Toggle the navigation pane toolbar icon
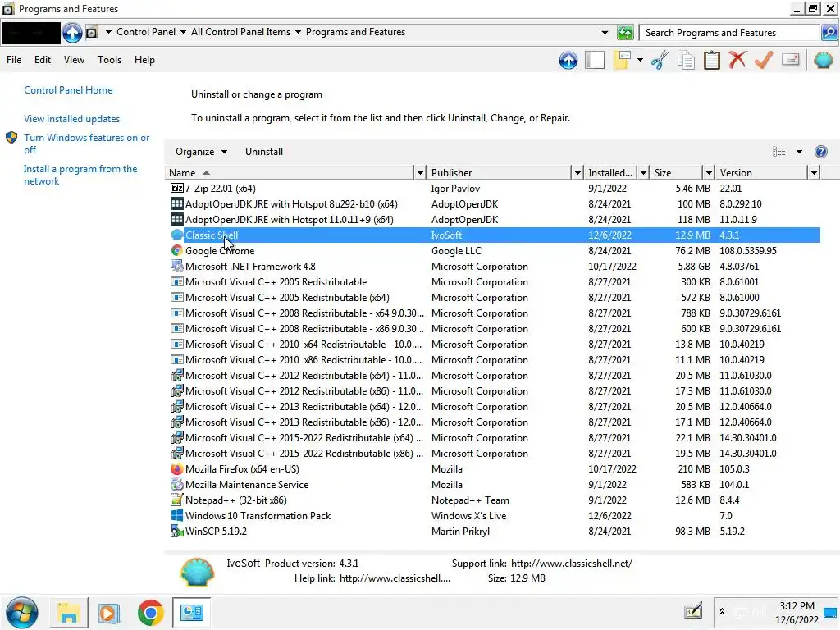The image size is (840, 630). click(x=595, y=60)
